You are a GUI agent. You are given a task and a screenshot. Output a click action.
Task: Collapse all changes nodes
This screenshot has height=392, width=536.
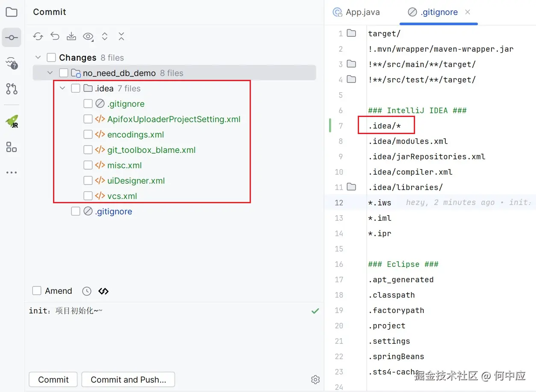pyautogui.click(x=121, y=36)
